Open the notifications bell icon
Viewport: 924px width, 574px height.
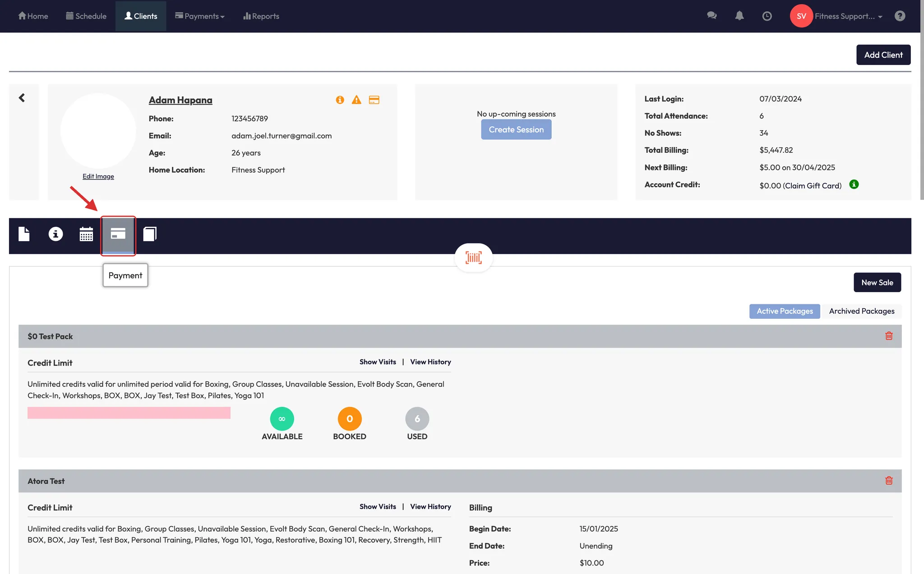(x=739, y=16)
